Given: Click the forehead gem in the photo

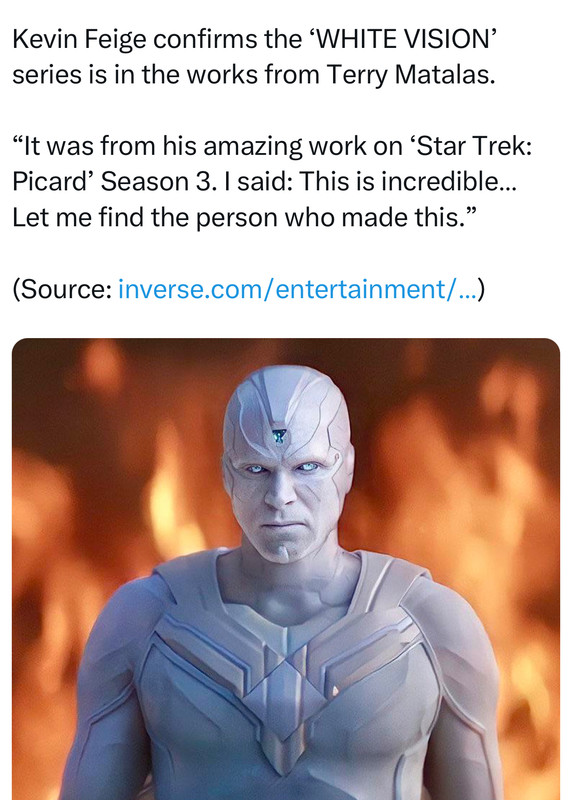Looking at the screenshot, I should click(x=279, y=436).
